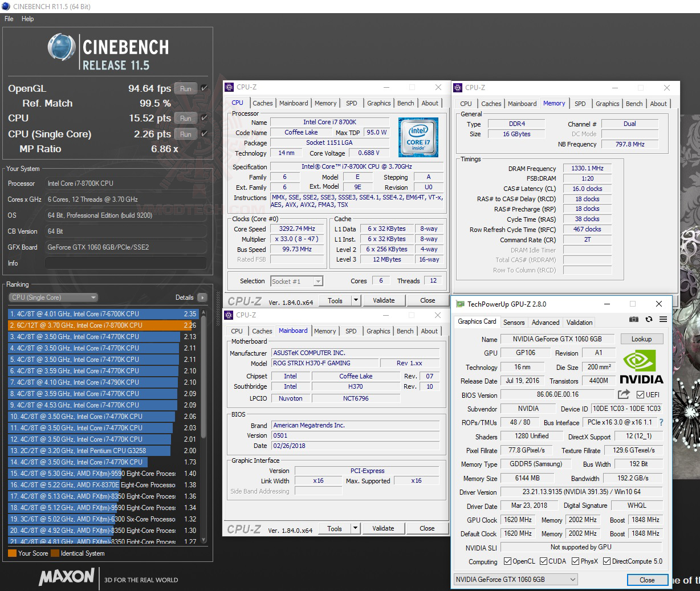Click the Info input field in Cinebench
Image resolution: width=700 pixels, height=591 pixels.
125,263
